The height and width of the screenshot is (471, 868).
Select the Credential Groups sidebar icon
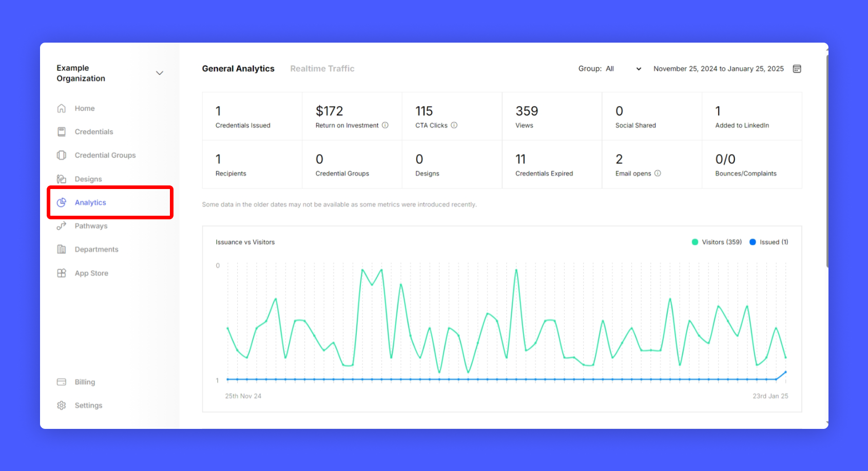coord(62,155)
